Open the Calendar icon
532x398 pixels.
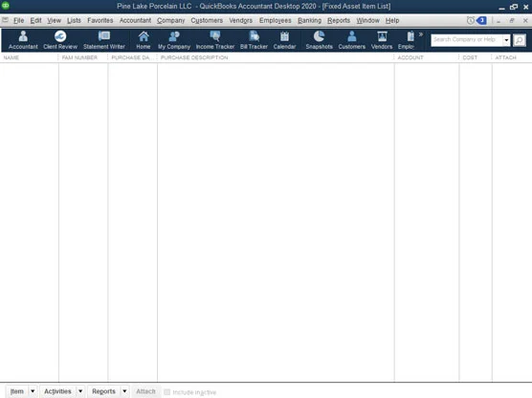[284, 40]
